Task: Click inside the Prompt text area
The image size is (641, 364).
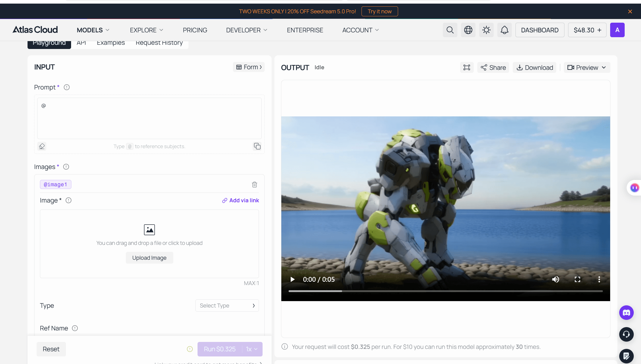Action: [149, 118]
